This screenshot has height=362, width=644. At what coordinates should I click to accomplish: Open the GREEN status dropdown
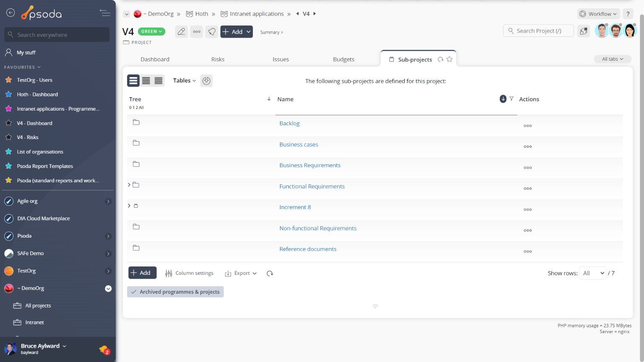151,31
